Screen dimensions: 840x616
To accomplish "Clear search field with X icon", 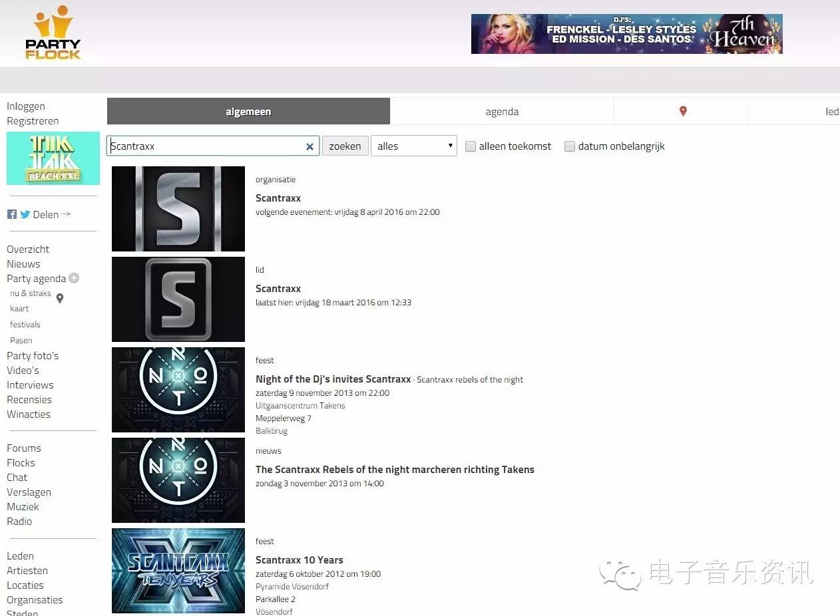I will (x=310, y=146).
